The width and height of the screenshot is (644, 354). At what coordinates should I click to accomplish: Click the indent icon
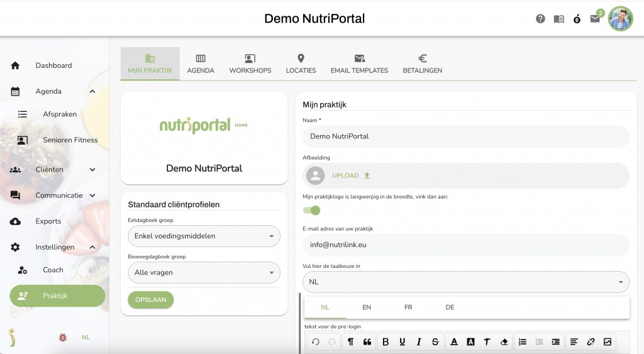[556, 341]
